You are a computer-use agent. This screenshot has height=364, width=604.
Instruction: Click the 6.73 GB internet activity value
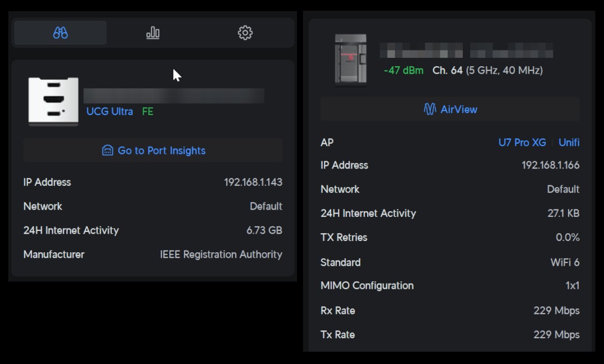coord(264,230)
